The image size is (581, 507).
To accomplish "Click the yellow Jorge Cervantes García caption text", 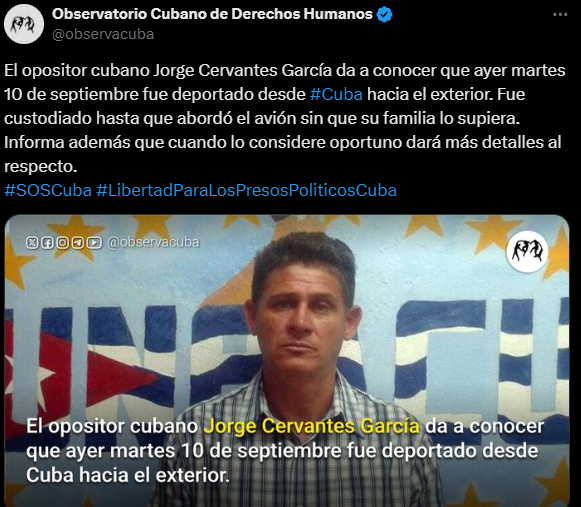I will click(312, 426).
